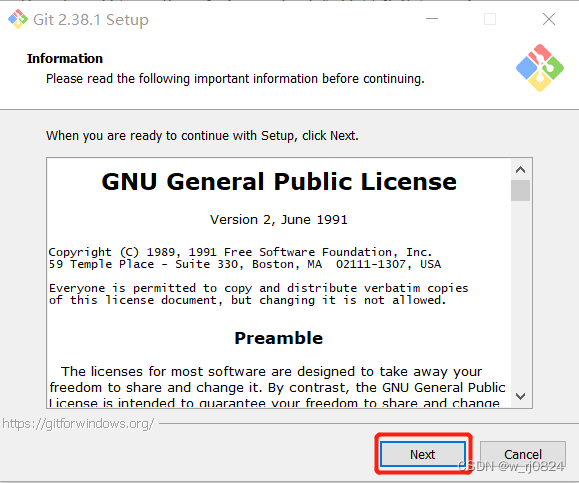Click the Git logo icon in title bar
579x483 pixels.
click(x=18, y=19)
